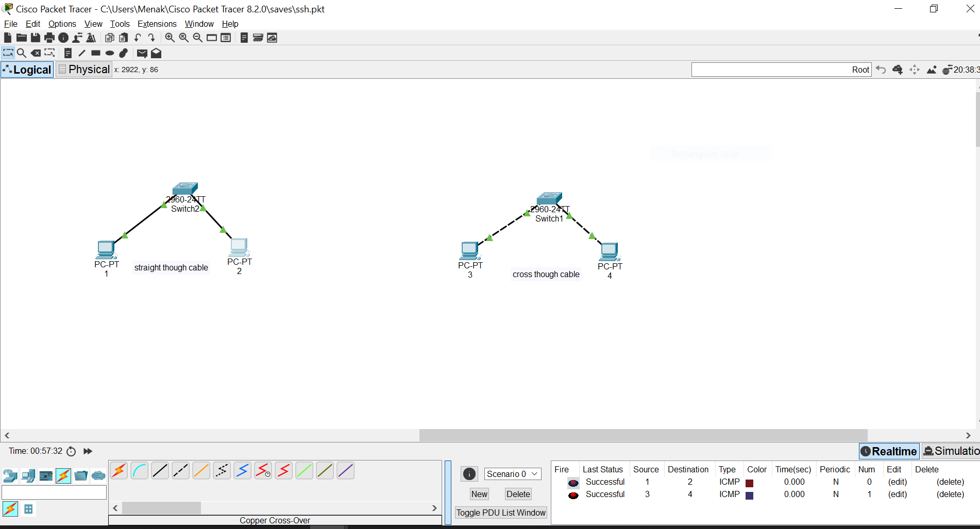Fire the first ICMP PDU again
The width and height of the screenshot is (980, 529).
click(x=573, y=482)
